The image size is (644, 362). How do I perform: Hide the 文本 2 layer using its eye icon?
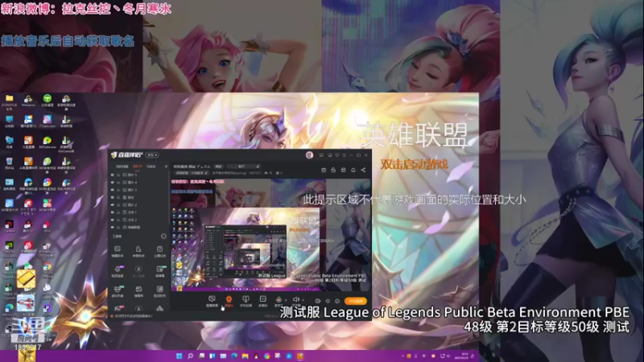[x=112, y=220]
